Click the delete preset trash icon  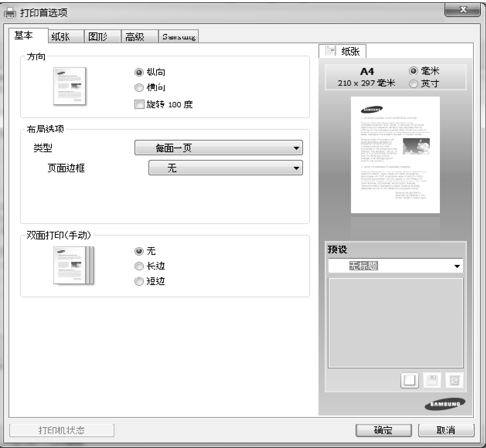pyautogui.click(x=454, y=380)
